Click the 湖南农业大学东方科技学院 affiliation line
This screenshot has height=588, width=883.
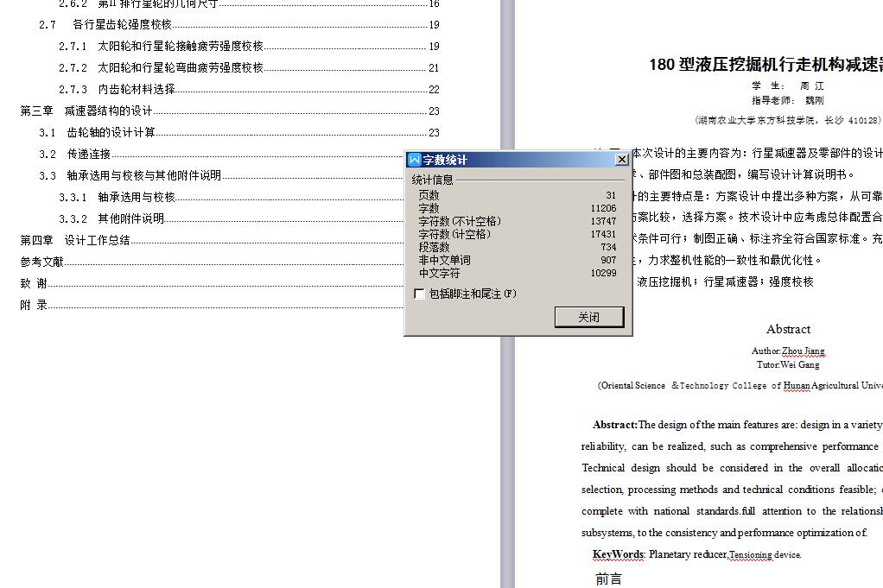click(x=788, y=120)
